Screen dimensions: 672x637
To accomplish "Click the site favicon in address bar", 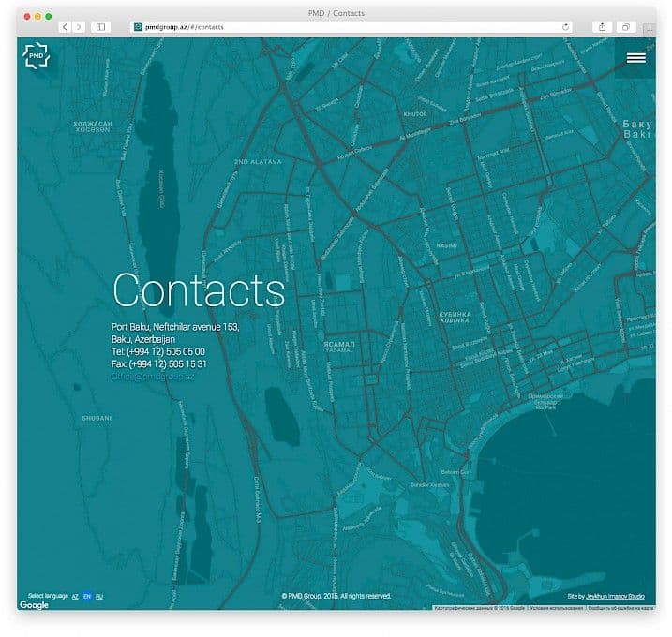I will tap(138, 27).
